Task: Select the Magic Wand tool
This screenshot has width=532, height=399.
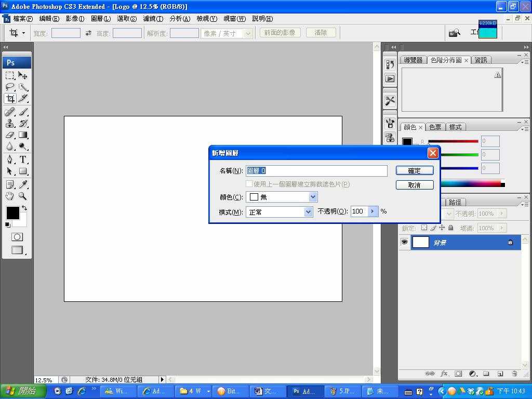Action: 23,87
